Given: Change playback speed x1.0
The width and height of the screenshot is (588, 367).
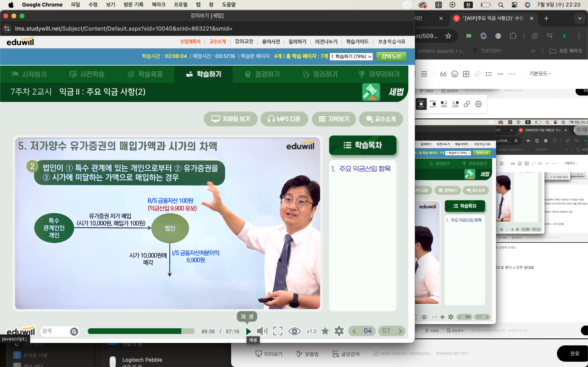Looking at the screenshot, I should click(311, 331).
